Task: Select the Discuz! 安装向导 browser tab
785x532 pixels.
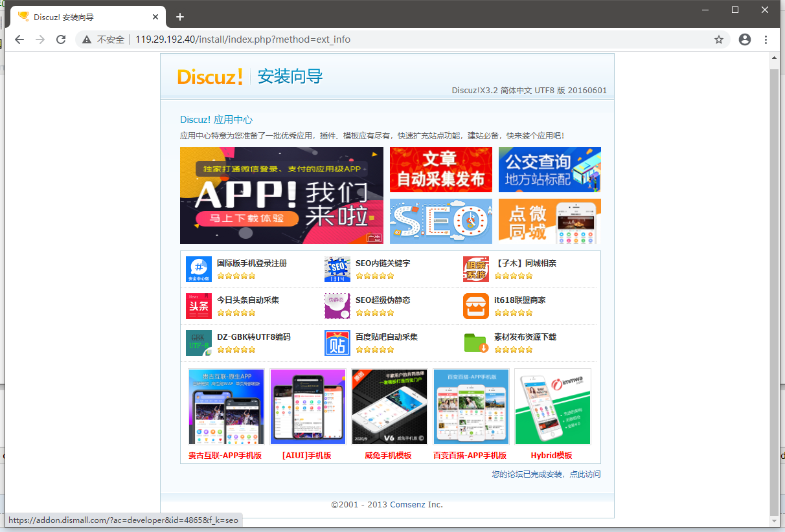Action: tap(87, 17)
